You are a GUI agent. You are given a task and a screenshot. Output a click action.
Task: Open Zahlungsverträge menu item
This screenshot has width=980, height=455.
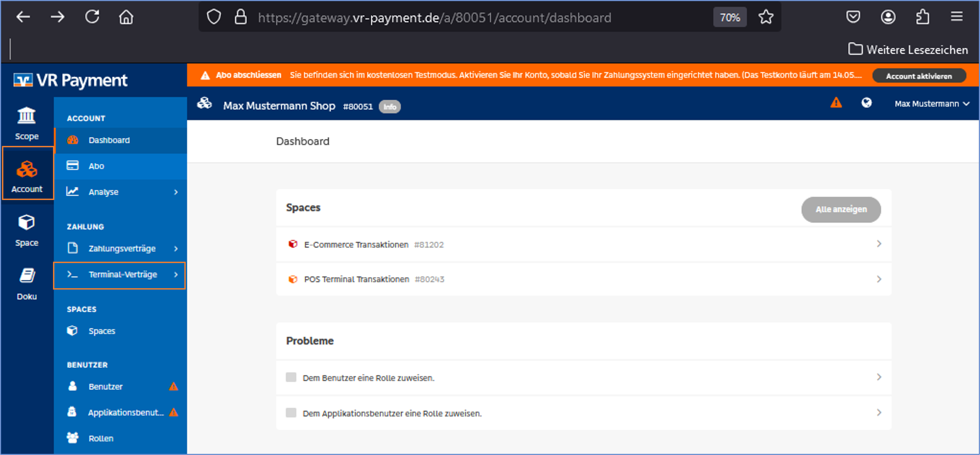coord(120,249)
